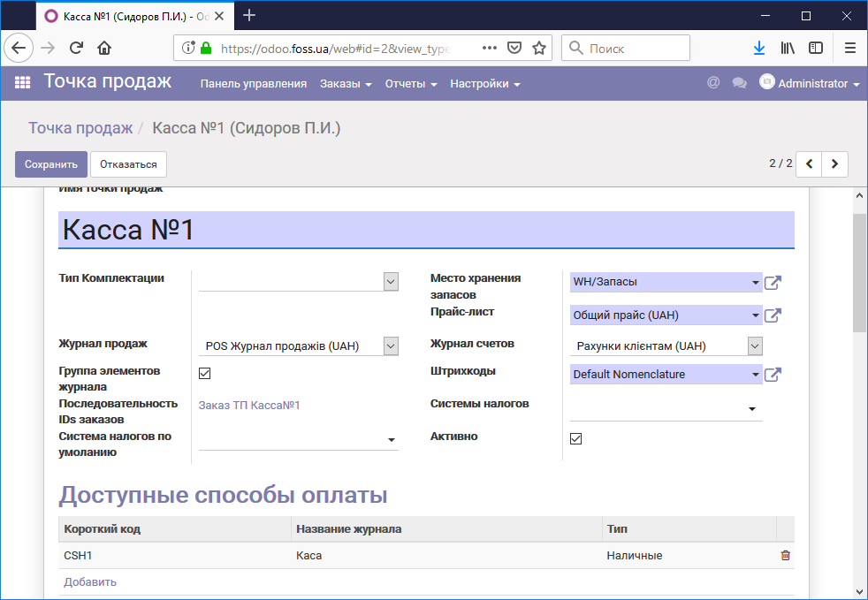Screen dimensions: 868x600
Task: Open Заказ ТП Касса№1 sequence link
Action: [249, 406]
